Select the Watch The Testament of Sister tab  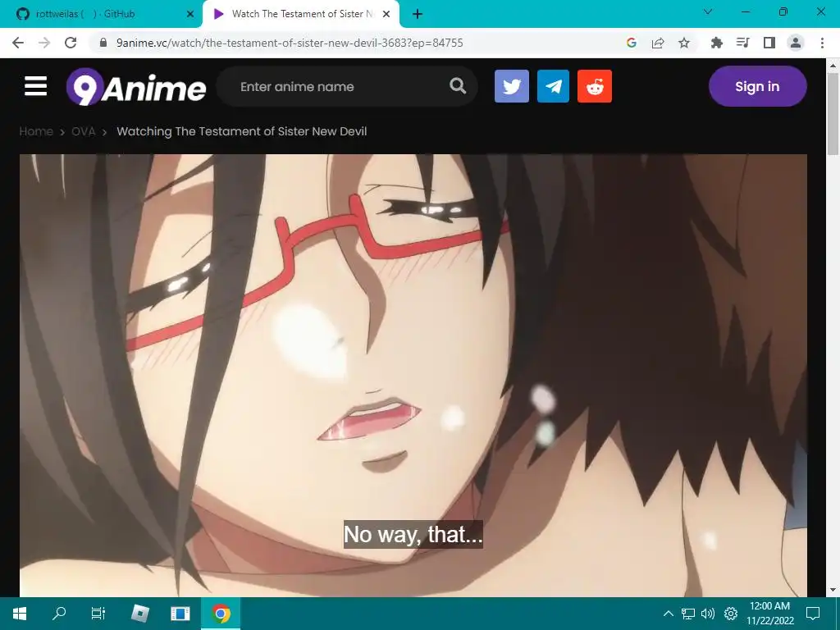pos(300,14)
